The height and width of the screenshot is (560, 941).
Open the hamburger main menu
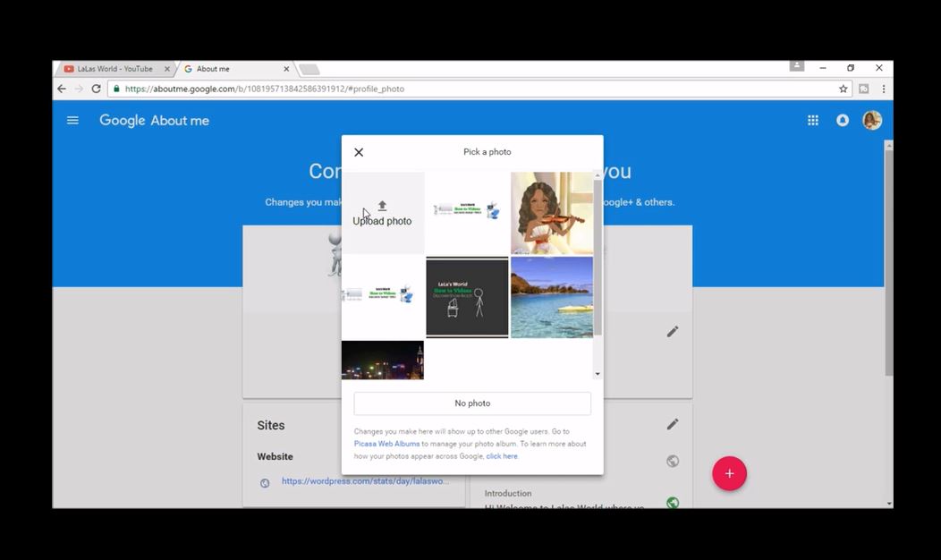(72, 121)
